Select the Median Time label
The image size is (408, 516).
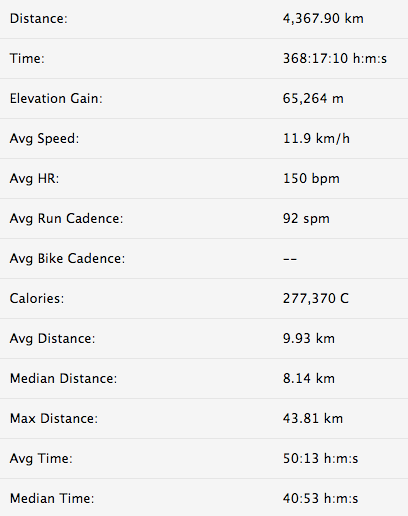click(52, 498)
